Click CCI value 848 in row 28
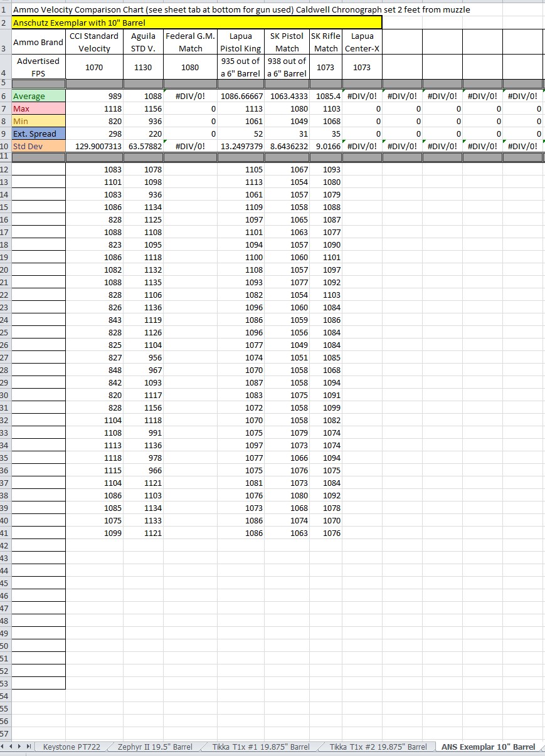545x756 pixels. [94, 370]
